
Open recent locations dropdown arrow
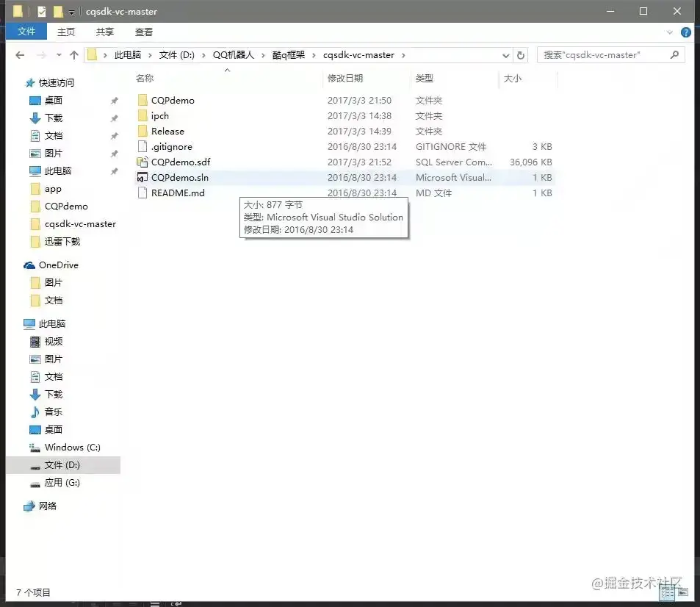pyautogui.click(x=59, y=55)
